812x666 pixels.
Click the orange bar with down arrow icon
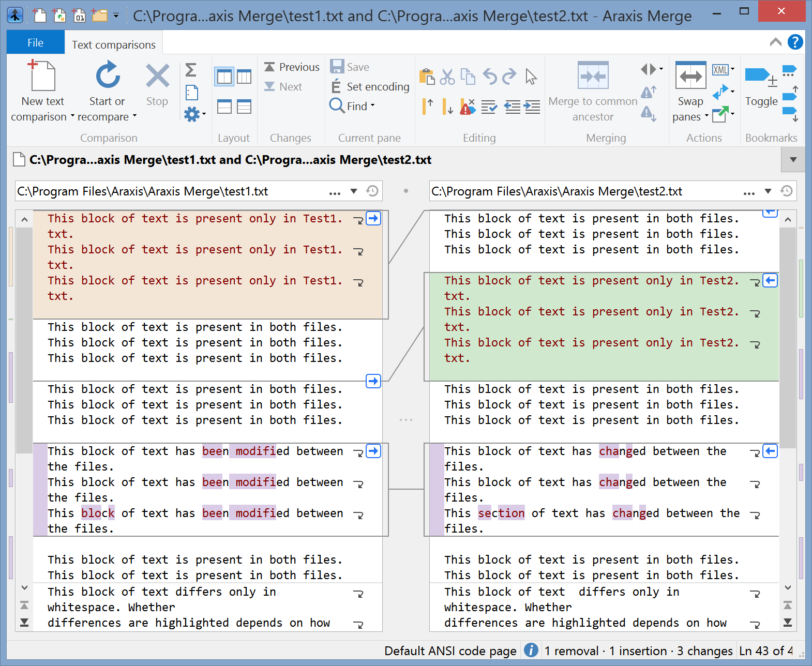pyautogui.click(x=447, y=107)
